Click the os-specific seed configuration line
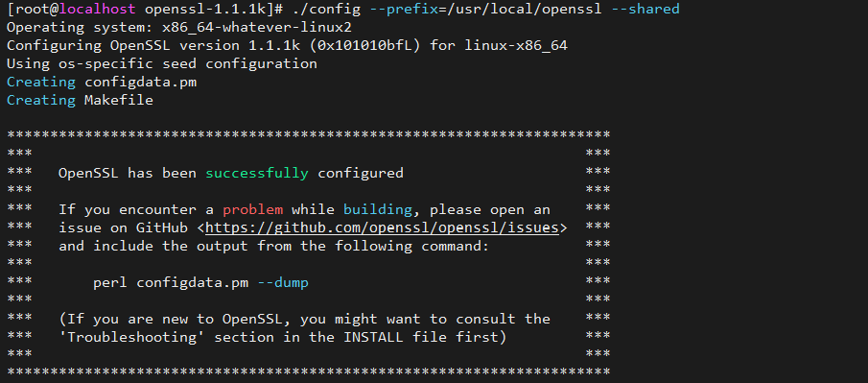The height and width of the screenshot is (383, 868). pos(162,64)
